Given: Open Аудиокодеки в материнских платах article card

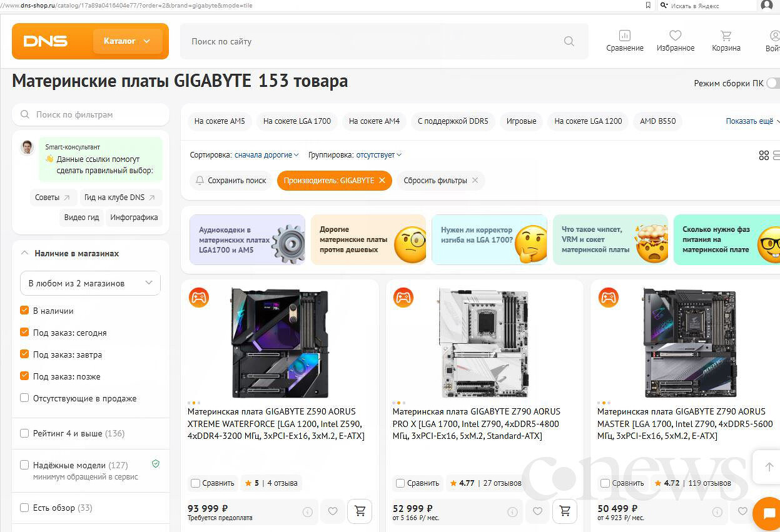Looking at the screenshot, I should click(247, 239).
